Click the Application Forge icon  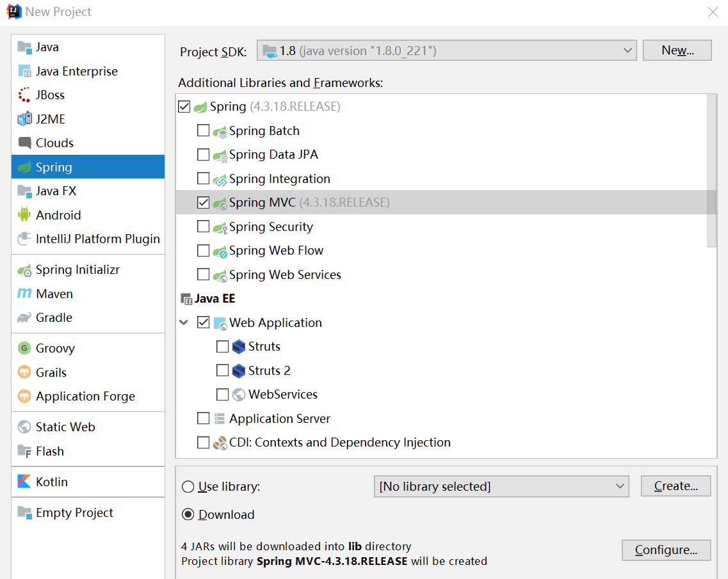point(24,396)
